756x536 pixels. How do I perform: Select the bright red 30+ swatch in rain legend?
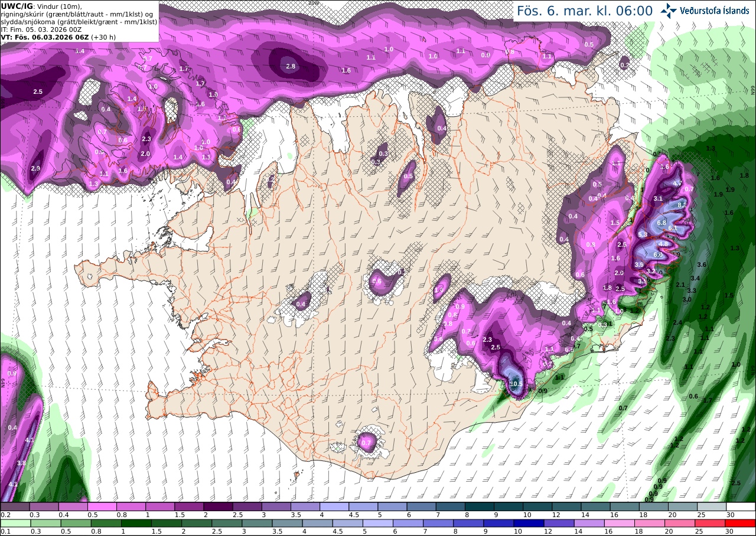point(741,523)
